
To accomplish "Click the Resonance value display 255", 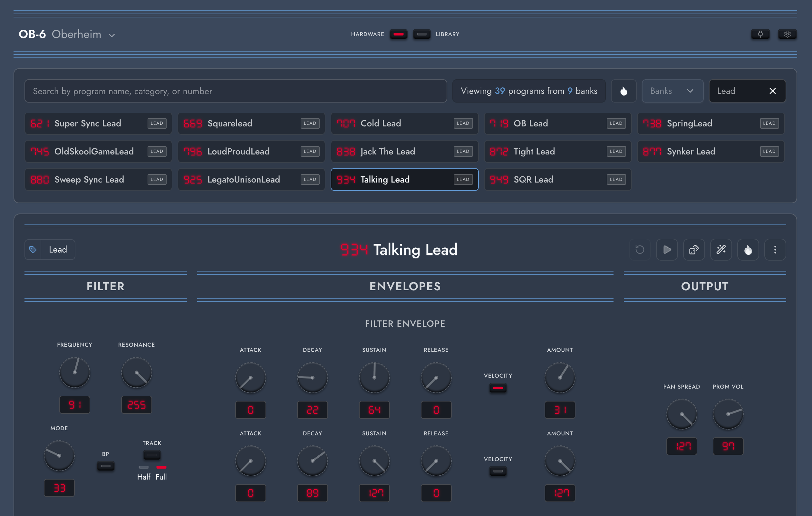I will (136, 405).
